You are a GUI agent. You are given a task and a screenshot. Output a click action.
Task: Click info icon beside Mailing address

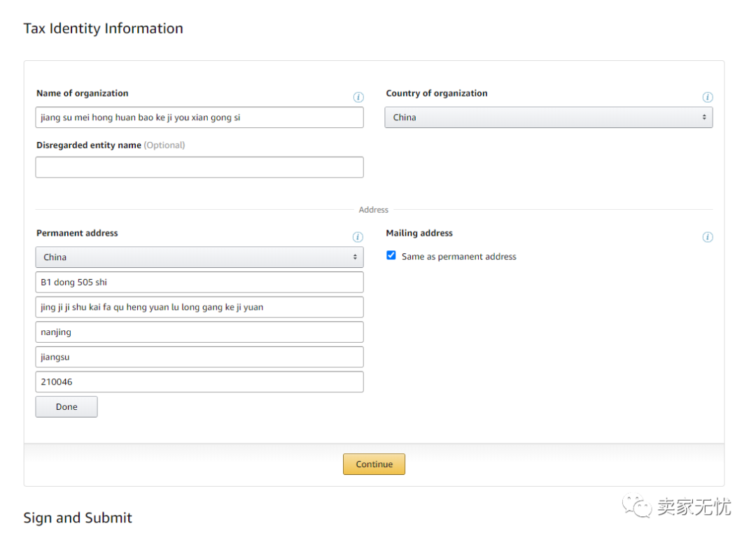pyautogui.click(x=708, y=237)
